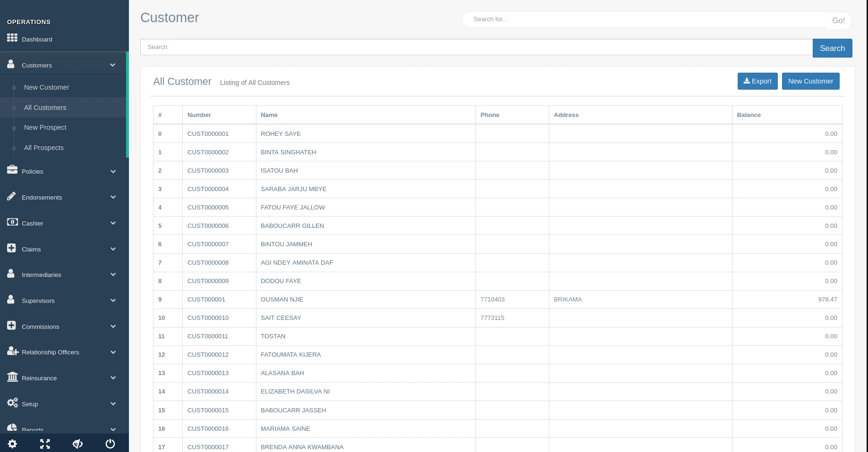Expand the Commissions menu chevron
This screenshot has width=868, height=452.
[x=113, y=326]
